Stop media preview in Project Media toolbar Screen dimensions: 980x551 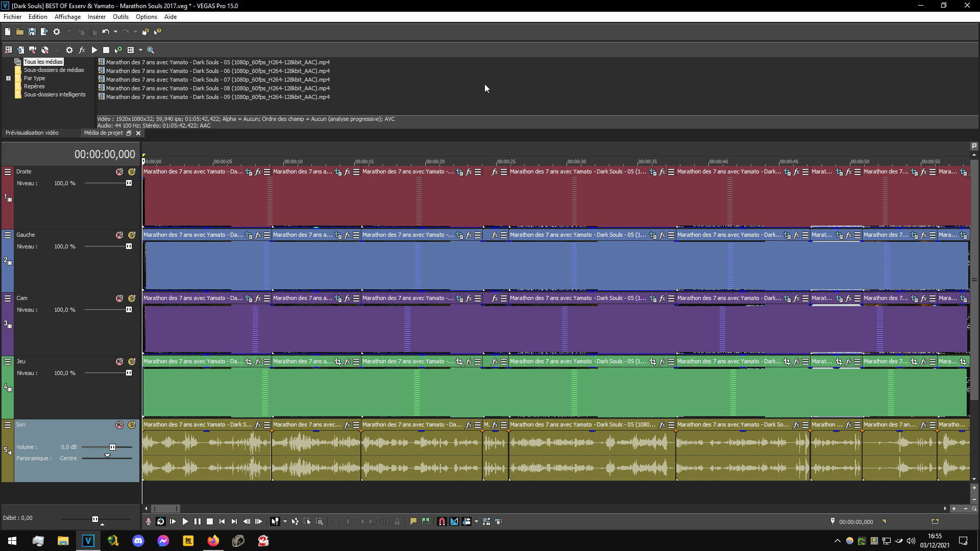(106, 50)
